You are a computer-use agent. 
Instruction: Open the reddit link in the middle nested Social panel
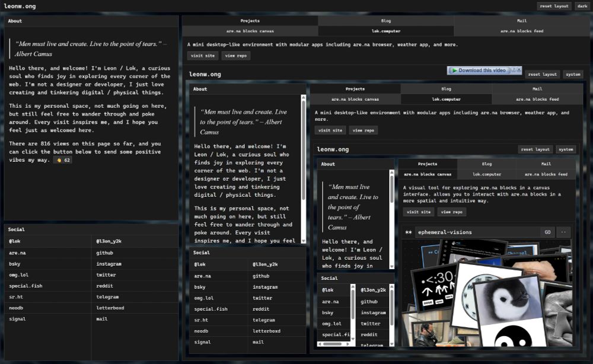261,309
